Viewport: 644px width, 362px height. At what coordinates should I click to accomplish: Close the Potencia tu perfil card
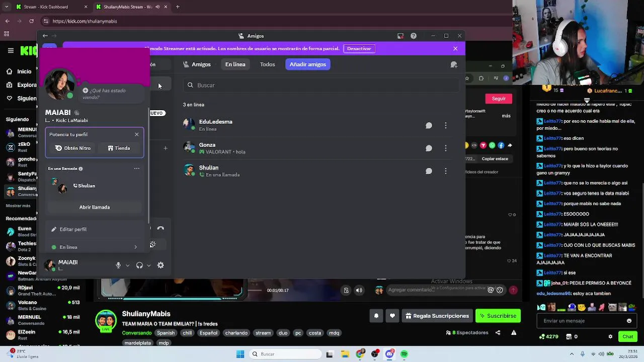[136, 134]
